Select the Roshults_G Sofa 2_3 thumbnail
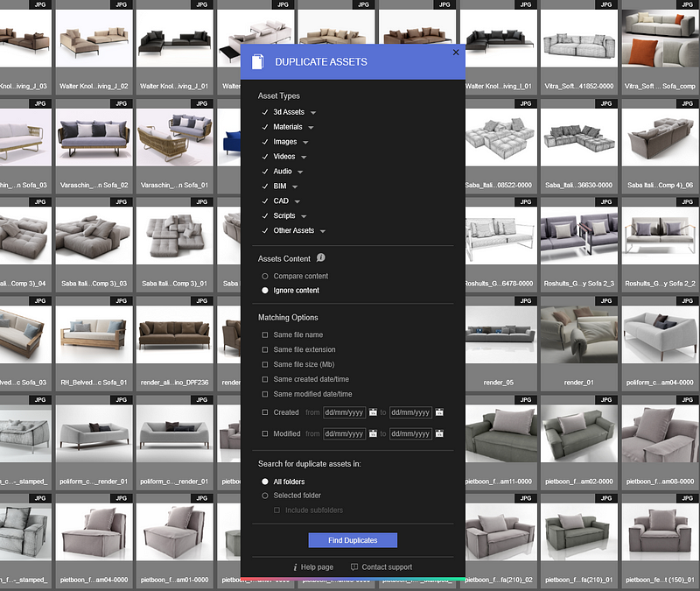 point(579,236)
